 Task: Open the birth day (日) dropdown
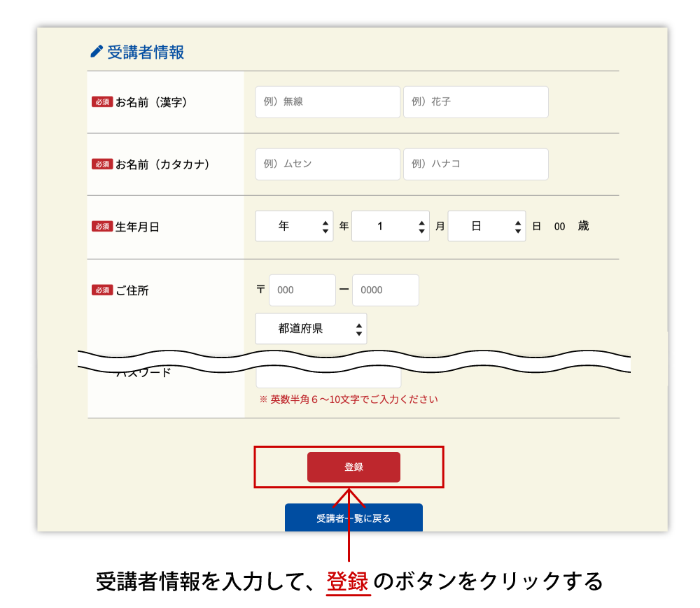(x=486, y=226)
